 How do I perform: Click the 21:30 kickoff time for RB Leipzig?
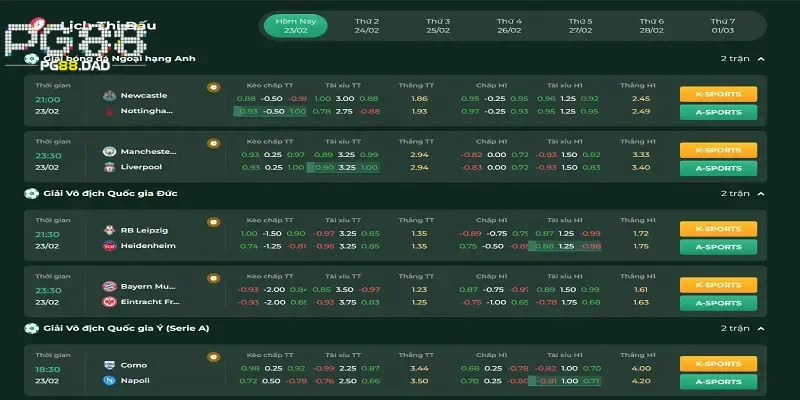[x=47, y=235]
